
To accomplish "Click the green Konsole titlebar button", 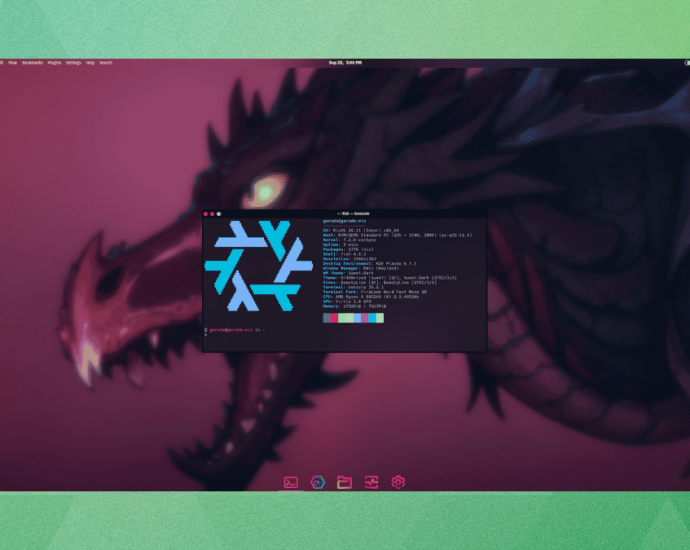I will (x=219, y=214).
